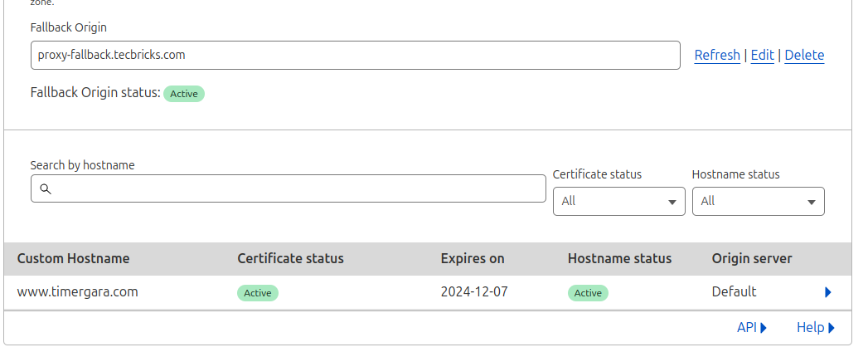The height and width of the screenshot is (352, 868).
Task: Expand the www.timergara.com row arrow
Action: pyautogui.click(x=827, y=292)
